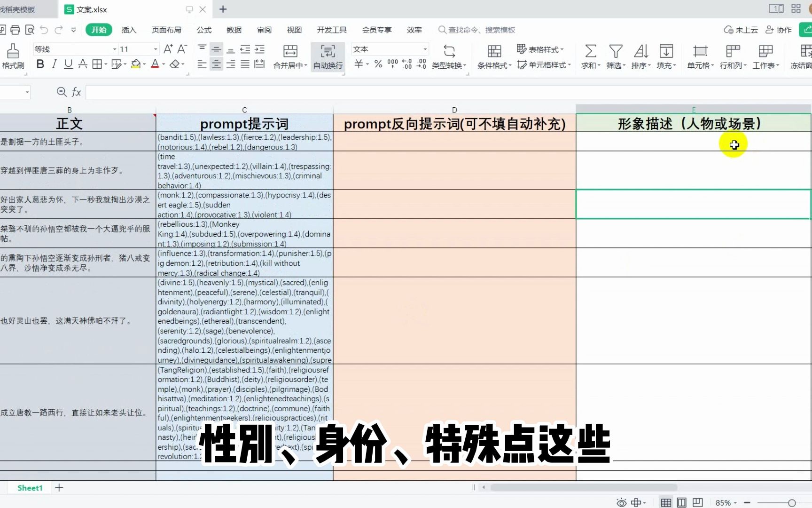Click the red font color A swatch
812x508 pixels.
click(x=155, y=64)
